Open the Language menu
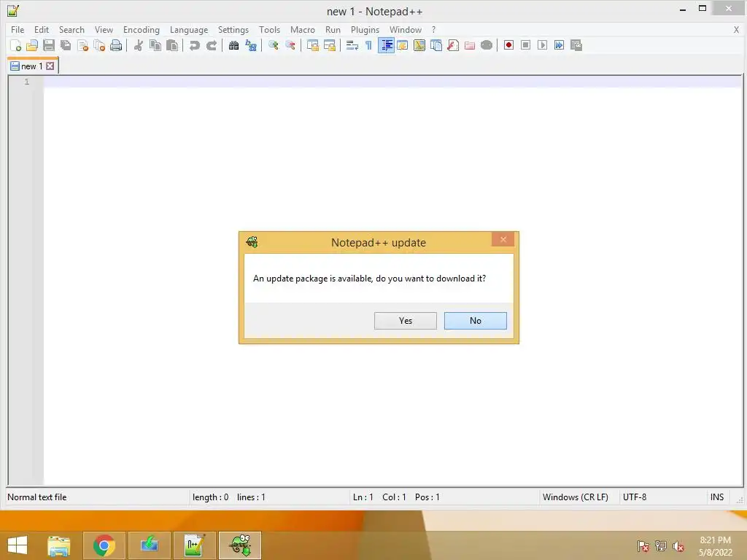Viewport: 747px width, 560px height. [189, 29]
